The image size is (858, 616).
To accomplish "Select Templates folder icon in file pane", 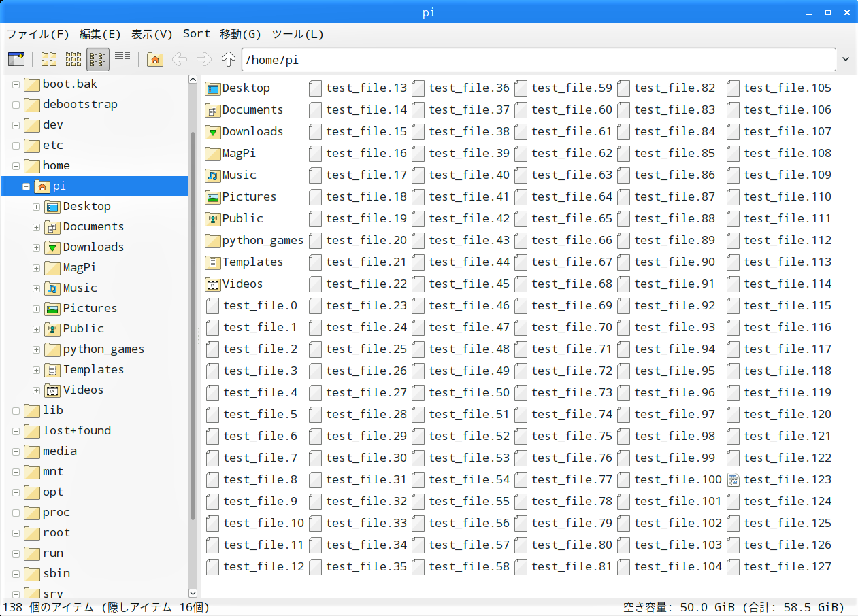I will 213,262.
